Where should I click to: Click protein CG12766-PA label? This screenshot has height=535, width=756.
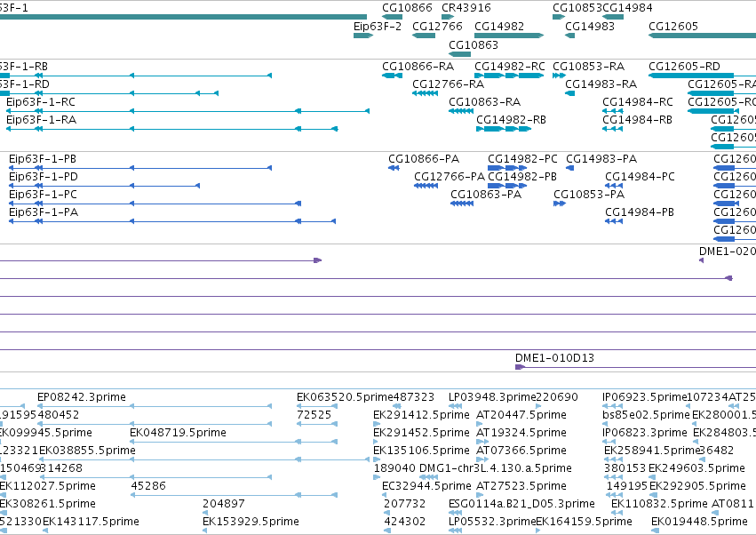pos(450,177)
